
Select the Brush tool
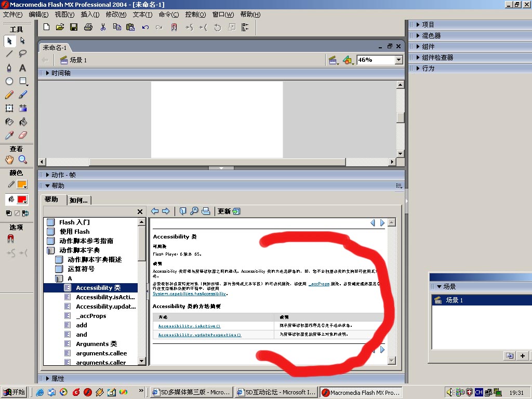tap(23, 95)
